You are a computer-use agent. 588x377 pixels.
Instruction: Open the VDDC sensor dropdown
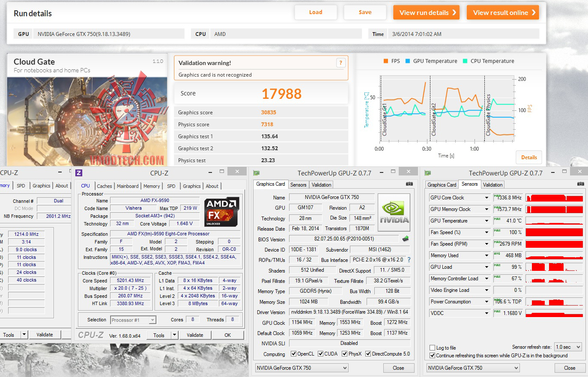click(x=487, y=313)
